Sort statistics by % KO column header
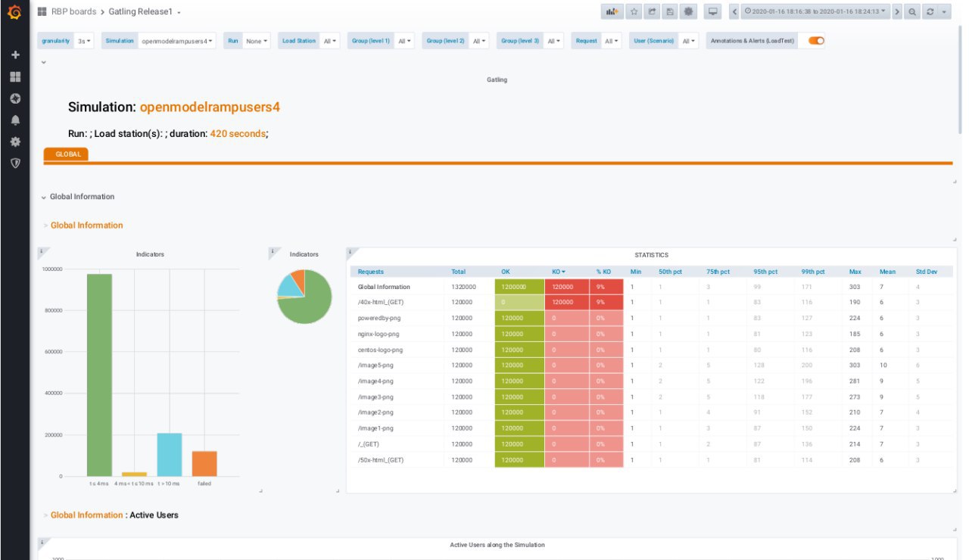This screenshot has height=560, width=969. [x=603, y=271]
